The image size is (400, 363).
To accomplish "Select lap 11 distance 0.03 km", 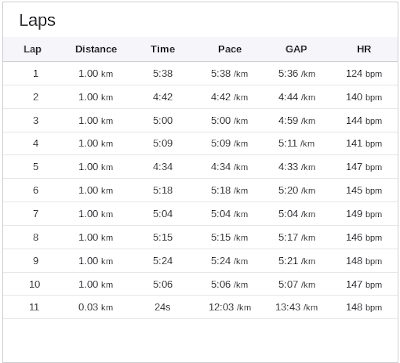I will click(96, 307).
